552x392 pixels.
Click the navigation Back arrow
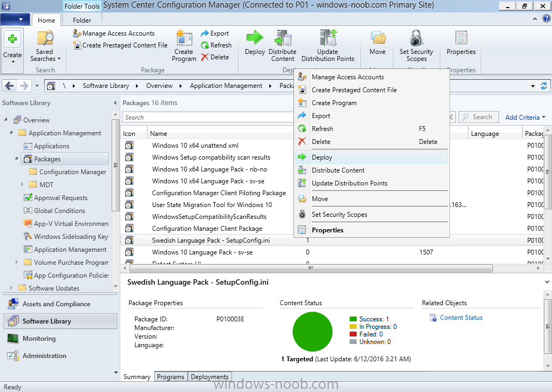click(10, 86)
